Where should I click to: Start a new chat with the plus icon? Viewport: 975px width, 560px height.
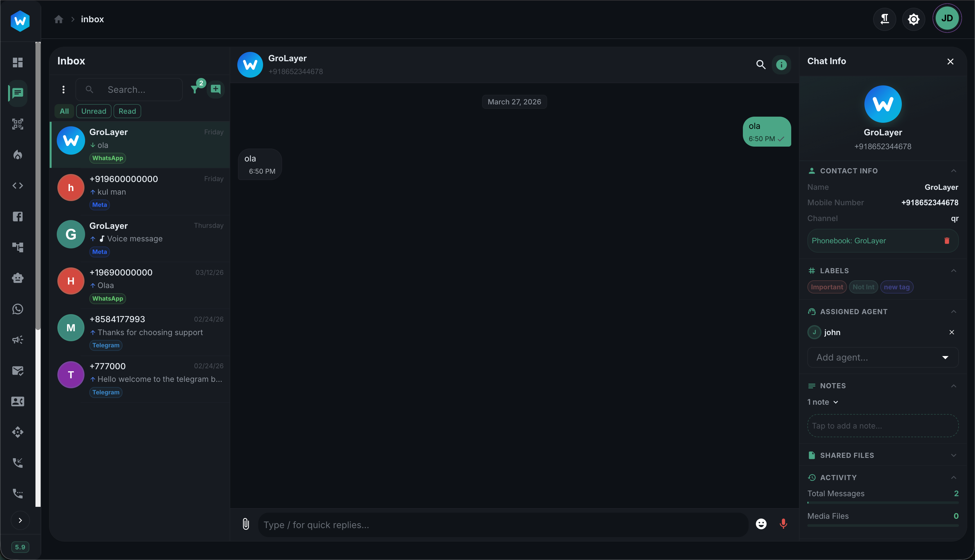[216, 89]
